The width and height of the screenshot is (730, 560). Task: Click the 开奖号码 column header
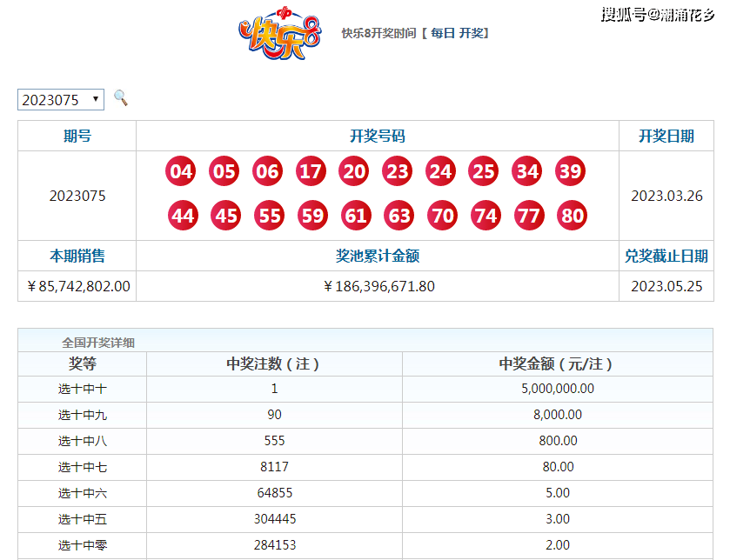[377, 136]
